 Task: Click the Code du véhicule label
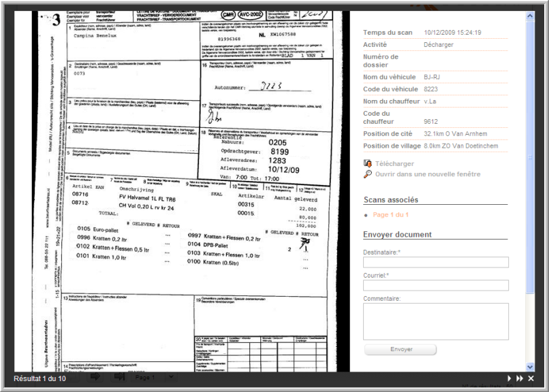[x=390, y=89]
